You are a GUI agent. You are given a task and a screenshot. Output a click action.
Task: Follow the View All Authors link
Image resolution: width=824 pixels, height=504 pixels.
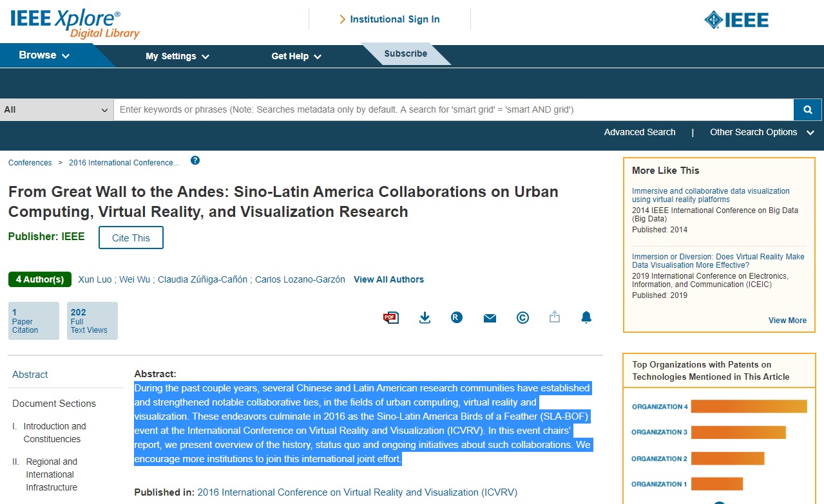(388, 279)
